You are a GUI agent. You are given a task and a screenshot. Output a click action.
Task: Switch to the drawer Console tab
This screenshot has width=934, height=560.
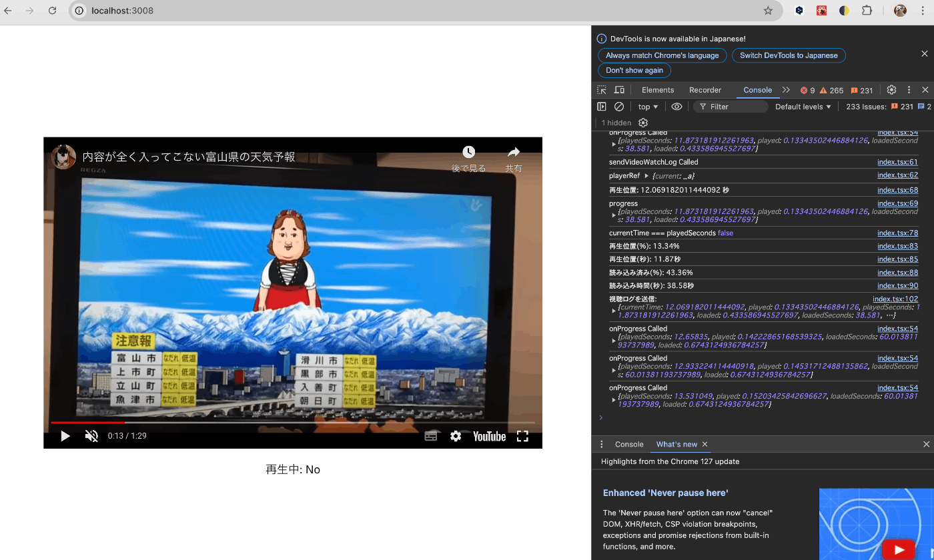pos(629,444)
